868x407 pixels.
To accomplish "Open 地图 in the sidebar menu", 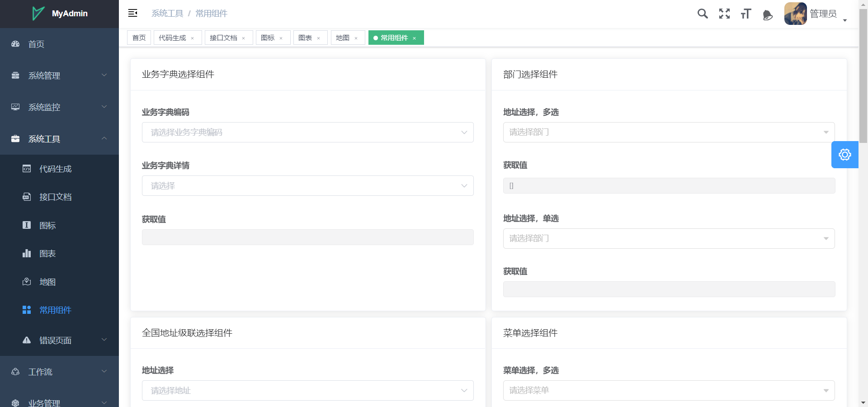I will [59, 282].
